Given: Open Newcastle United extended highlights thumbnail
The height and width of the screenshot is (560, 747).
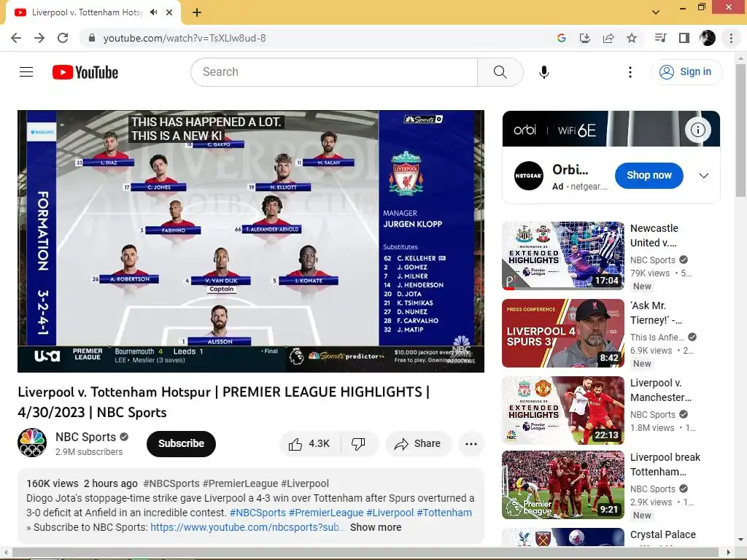Looking at the screenshot, I should click(x=563, y=255).
